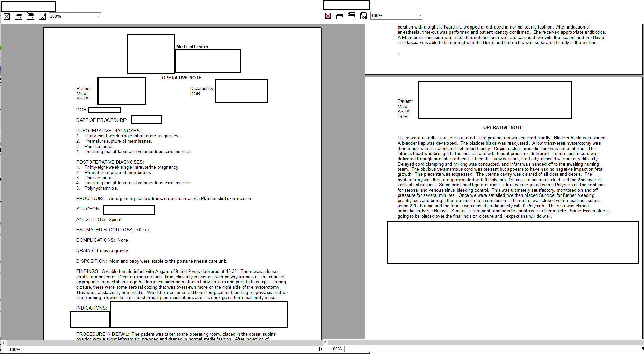Save the document using left pane floppy icon
This screenshot has width=644, height=354.
42,16
